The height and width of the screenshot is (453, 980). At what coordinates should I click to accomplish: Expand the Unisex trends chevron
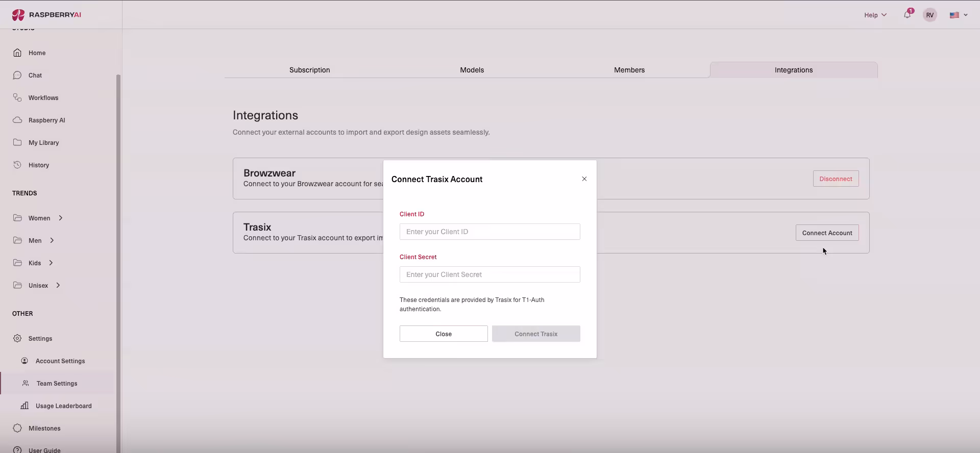(x=58, y=285)
